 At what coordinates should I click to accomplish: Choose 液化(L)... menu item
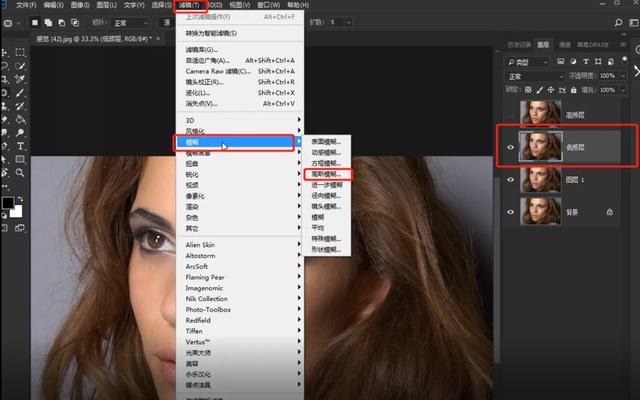(240, 93)
